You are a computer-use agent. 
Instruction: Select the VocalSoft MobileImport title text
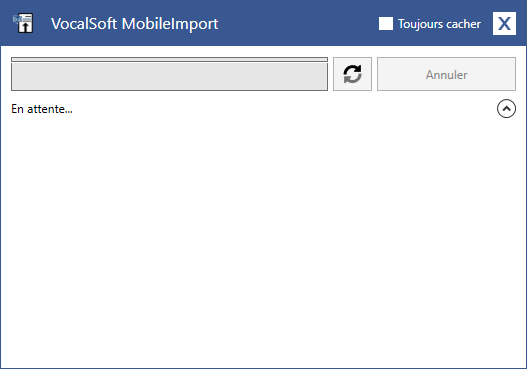tap(134, 24)
